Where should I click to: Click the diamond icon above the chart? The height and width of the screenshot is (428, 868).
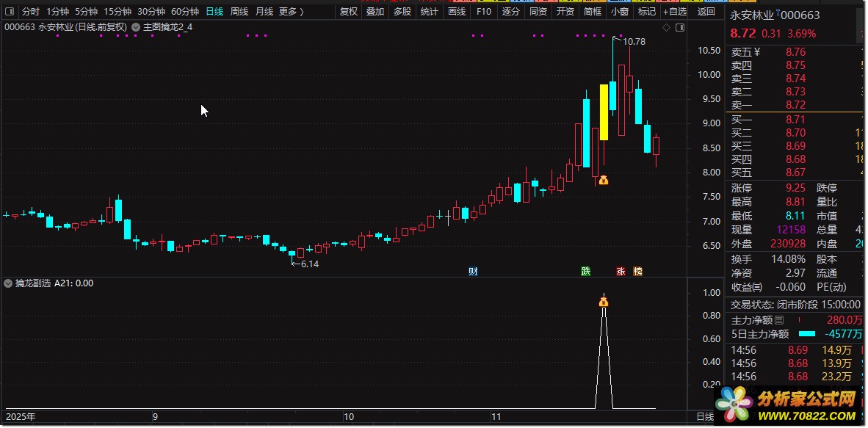pos(667,27)
